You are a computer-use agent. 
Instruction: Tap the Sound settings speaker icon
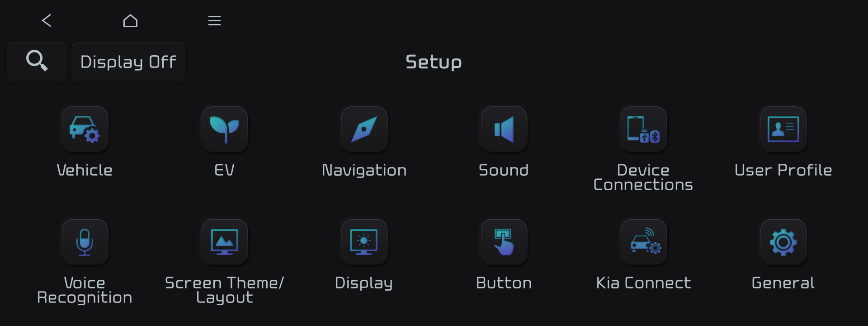pos(504,129)
